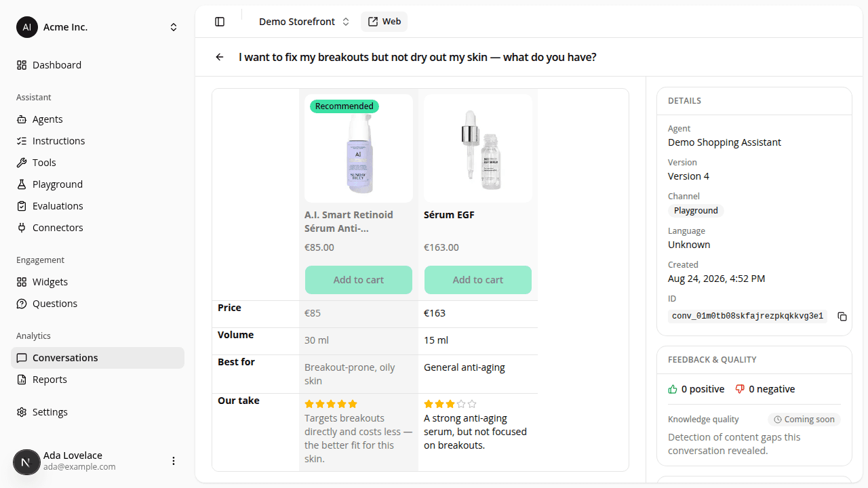Viewport: 868px width, 488px height.
Task: Click the Sérum EGF product title
Action: (x=449, y=215)
